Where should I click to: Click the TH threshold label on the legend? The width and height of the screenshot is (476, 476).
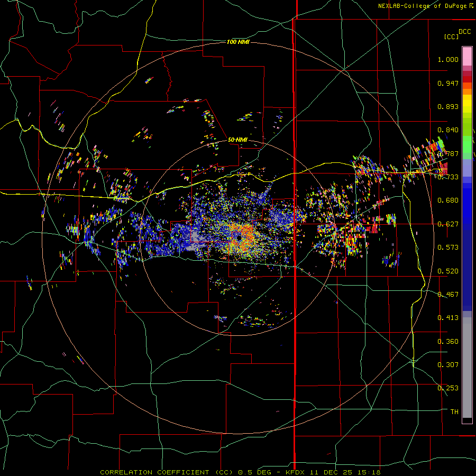[x=454, y=412]
